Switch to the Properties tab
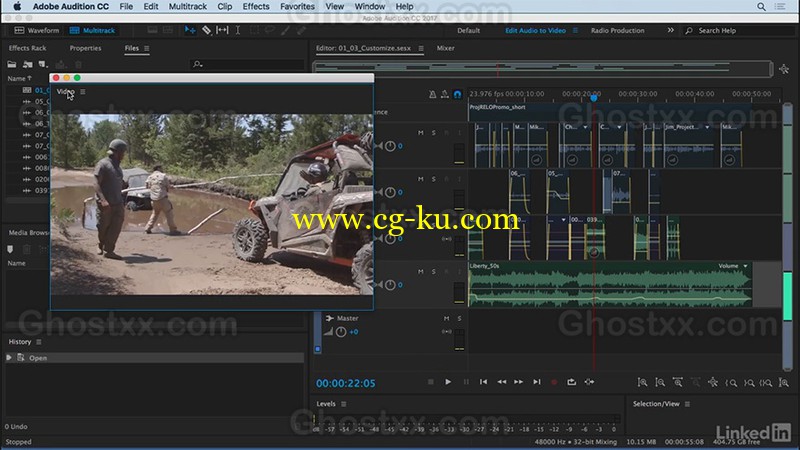The image size is (800, 450). pyautogui.click(x=85, y=48)
